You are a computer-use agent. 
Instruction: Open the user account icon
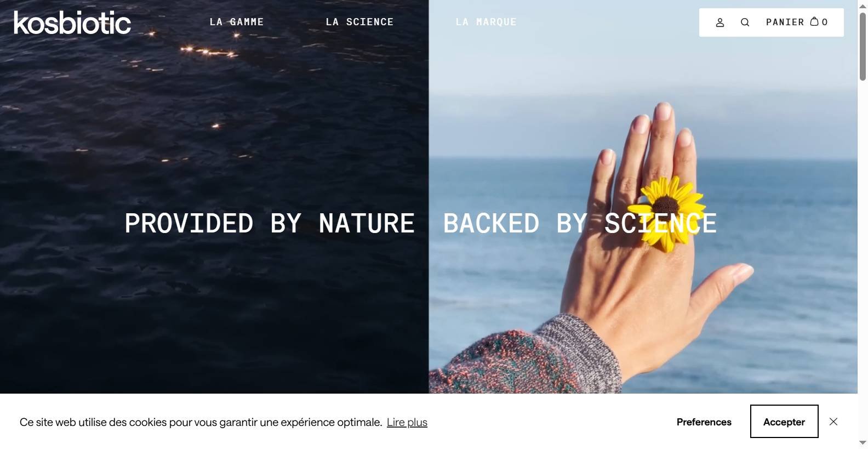[x=720, y=22]
